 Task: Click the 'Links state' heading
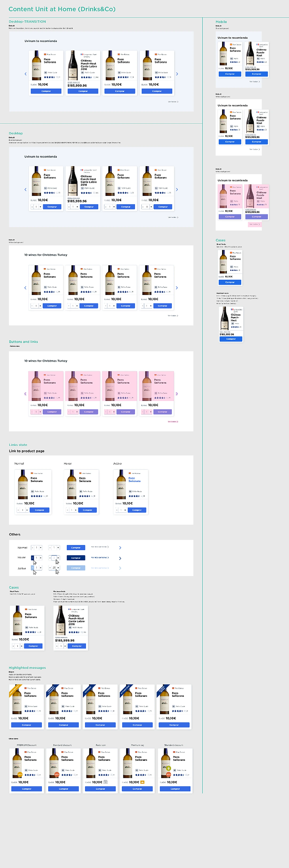coord(18,444)
